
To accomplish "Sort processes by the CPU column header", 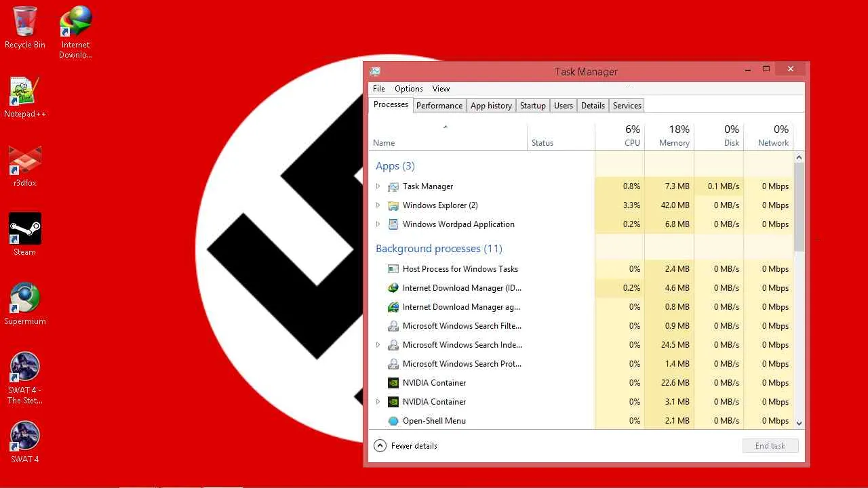I will pyautogui.click(x=620, y=136).
